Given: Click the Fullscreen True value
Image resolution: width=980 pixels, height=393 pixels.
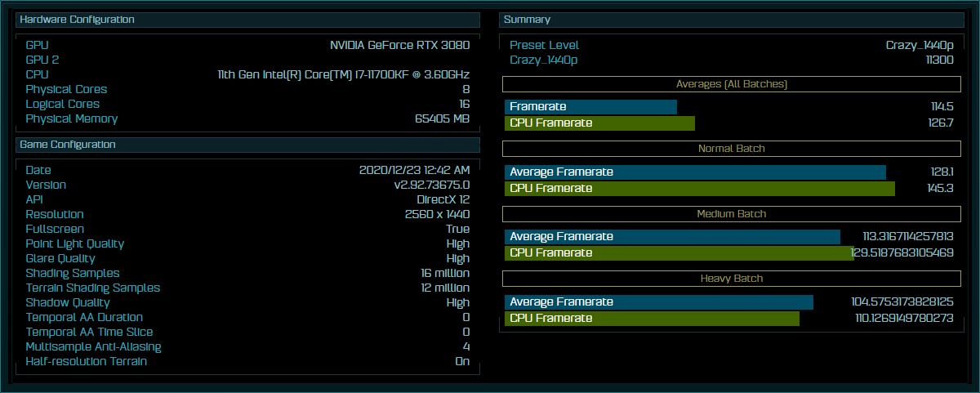Looking at the screenshot, I should [457, 230].
